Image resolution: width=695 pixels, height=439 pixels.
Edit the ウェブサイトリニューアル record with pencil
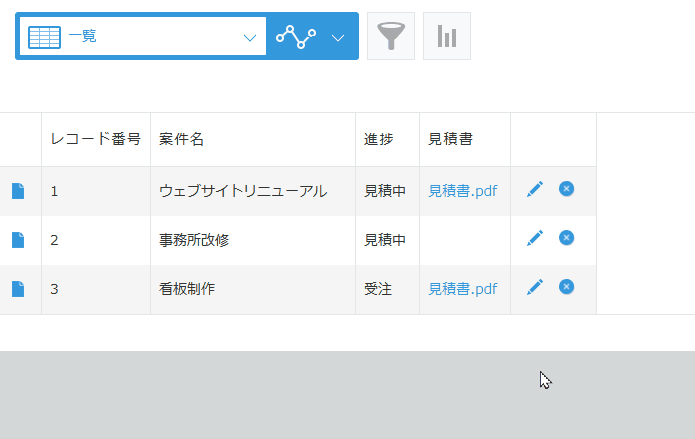coord(535,189)
